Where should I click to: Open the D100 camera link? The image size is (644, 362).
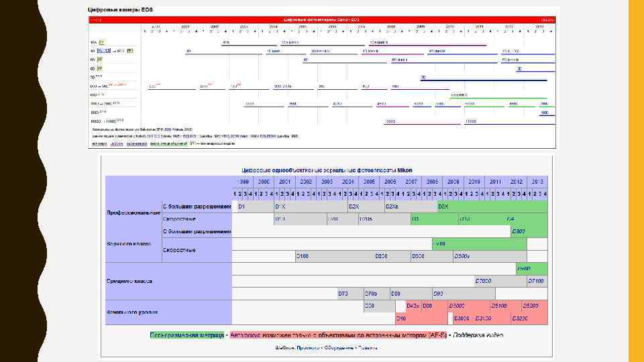(x=303, y=256)
